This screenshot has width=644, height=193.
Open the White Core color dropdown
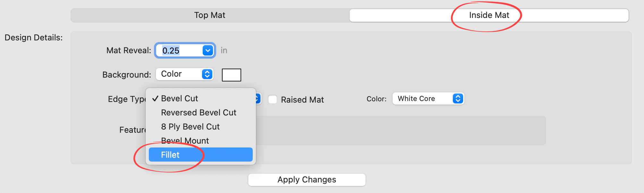point(428,99)
